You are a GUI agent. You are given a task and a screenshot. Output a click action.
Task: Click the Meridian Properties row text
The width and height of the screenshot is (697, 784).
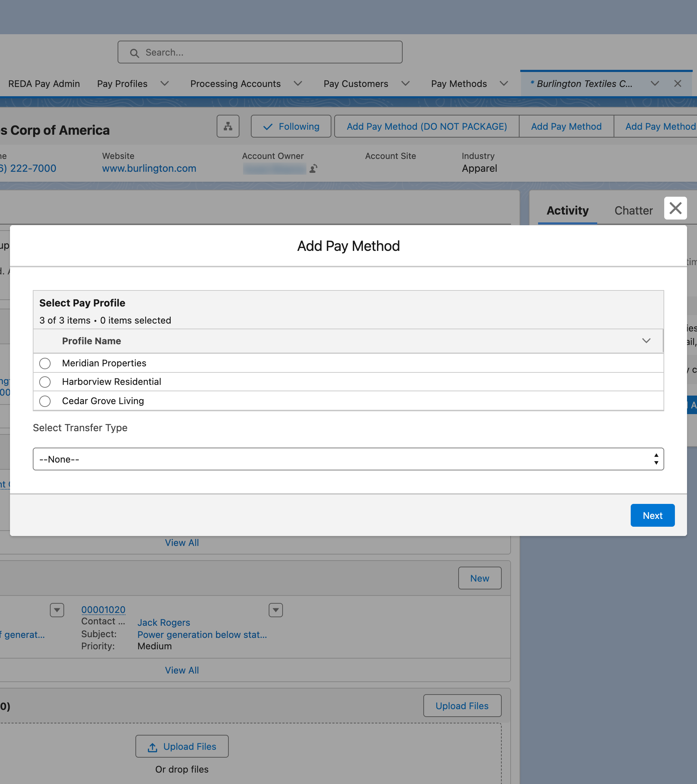click(104, 363)
